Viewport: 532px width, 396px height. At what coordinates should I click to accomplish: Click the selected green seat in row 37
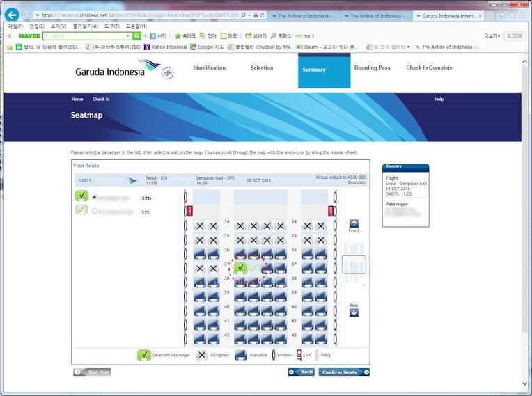240,268
